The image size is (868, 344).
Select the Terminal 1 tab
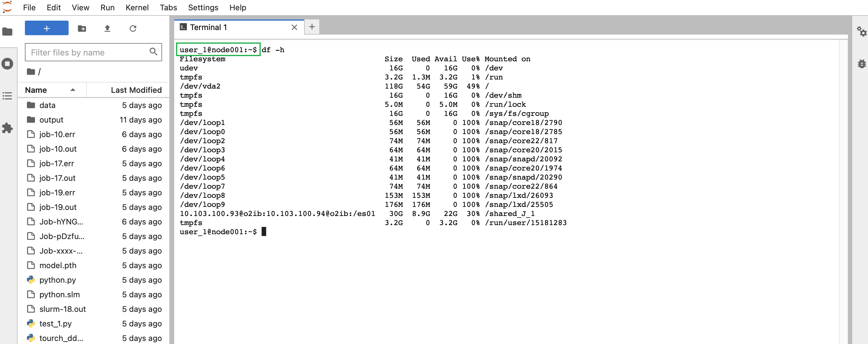pyautogui.click(x=239, y=27)
